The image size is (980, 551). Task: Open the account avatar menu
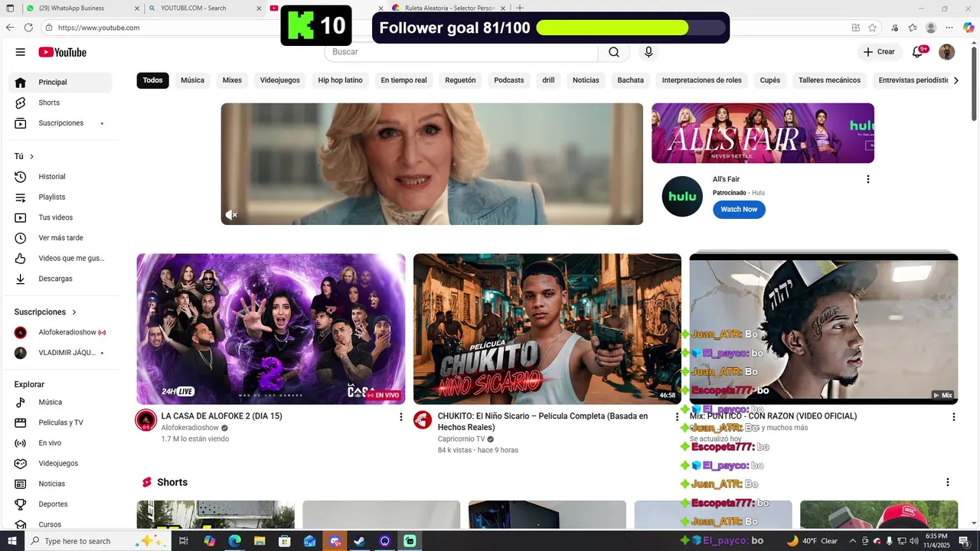pos(947,52)
